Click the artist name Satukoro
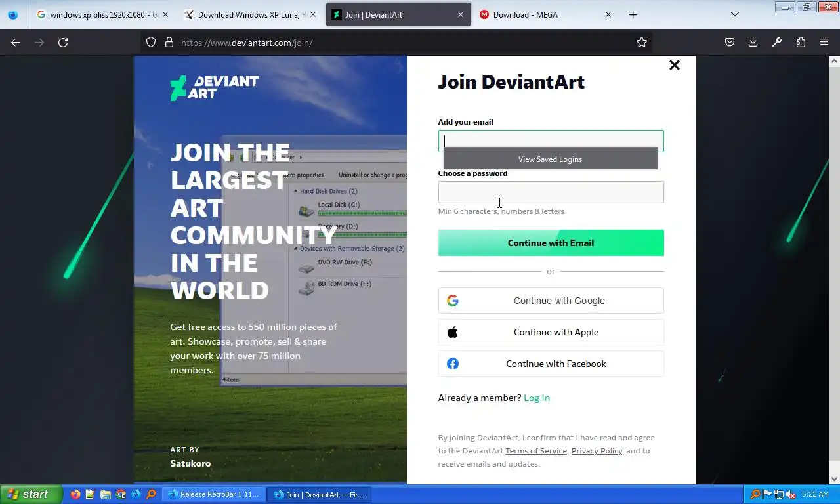 click(190, 463)
